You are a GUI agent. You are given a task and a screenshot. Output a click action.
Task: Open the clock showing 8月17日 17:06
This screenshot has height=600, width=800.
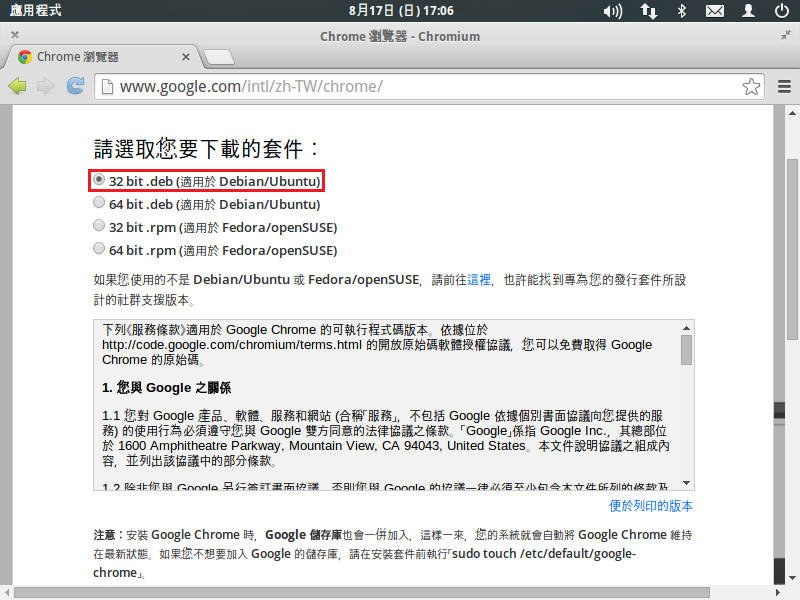(x=401, y=11)
